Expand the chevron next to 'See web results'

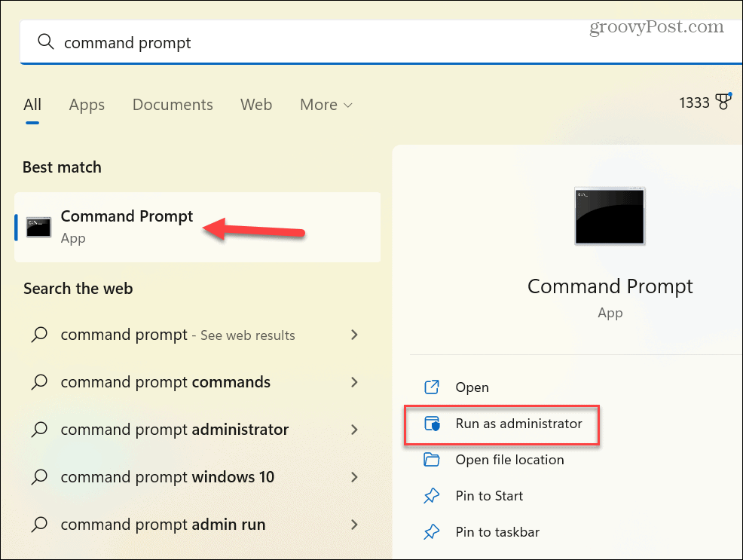click(x=354, y=335)
